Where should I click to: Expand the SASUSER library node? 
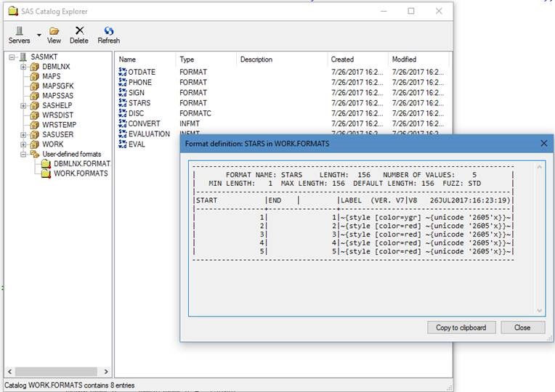[x=23, y=135]
